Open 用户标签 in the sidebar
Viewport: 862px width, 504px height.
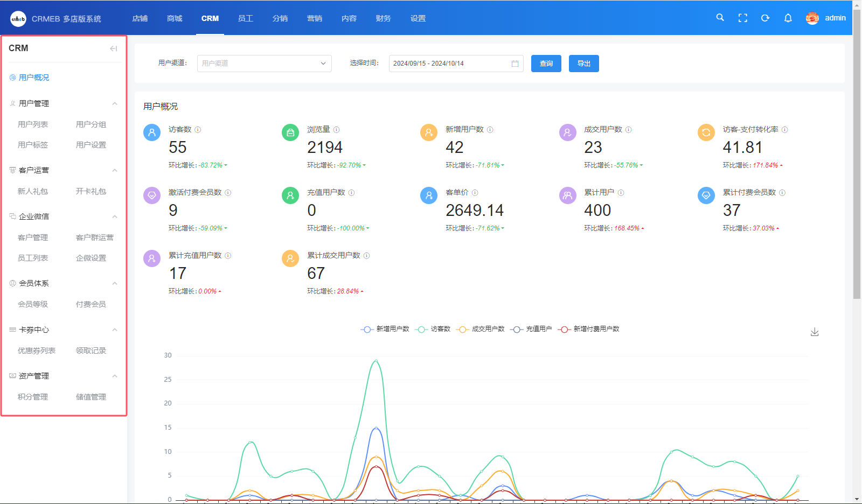[x=33, y=145]
